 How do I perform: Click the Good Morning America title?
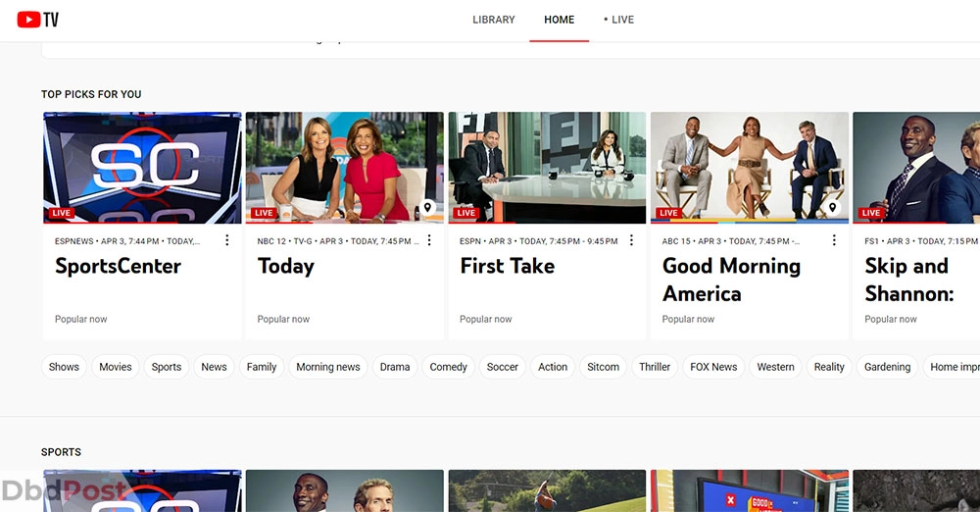tap(731, 280)
